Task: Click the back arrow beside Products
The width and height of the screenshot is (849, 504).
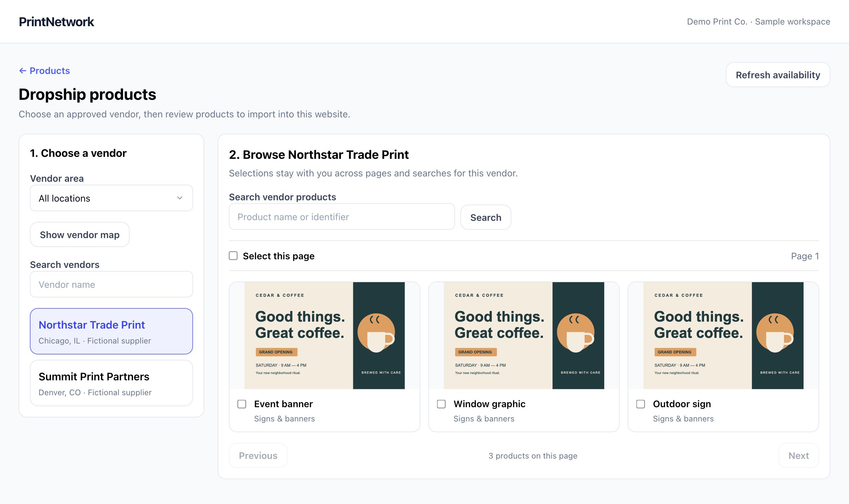Action: 23,71
